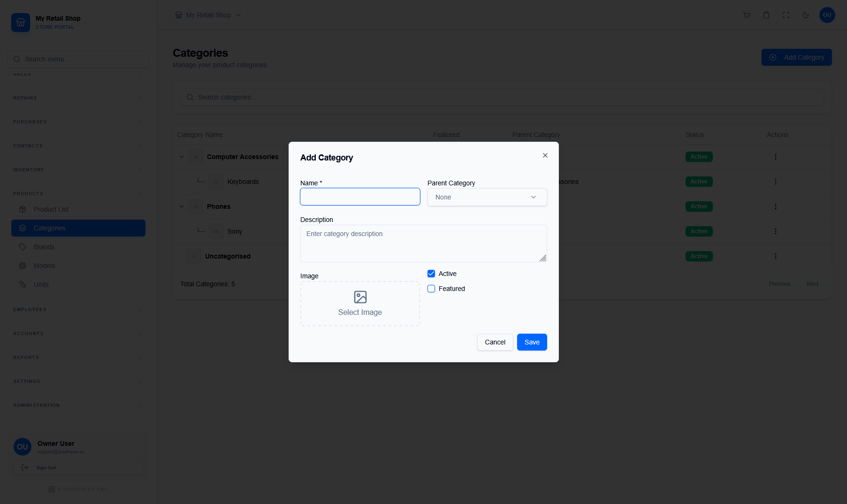Enable the Featured checkbox
This screenshot has height=504, width=847.
point(431,289)
